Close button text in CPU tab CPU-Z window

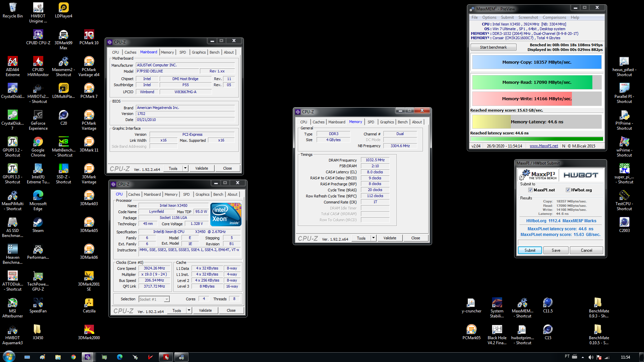click(x=231, y=310)
